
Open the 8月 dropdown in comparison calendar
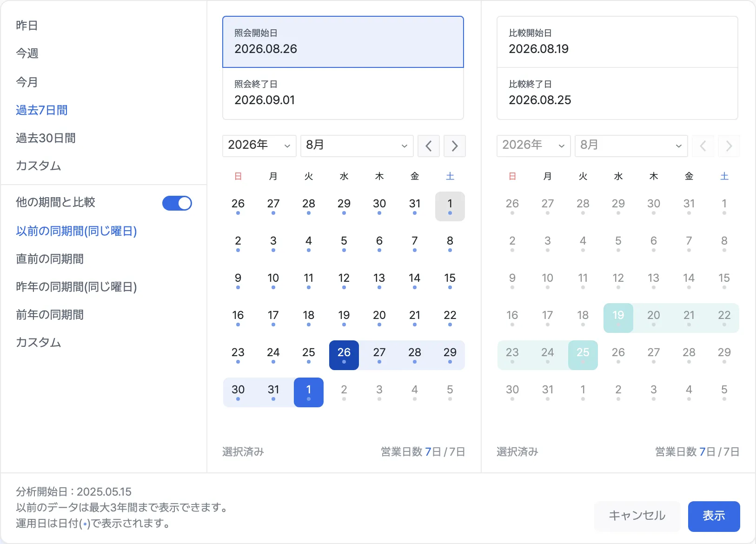pos(631,146)
